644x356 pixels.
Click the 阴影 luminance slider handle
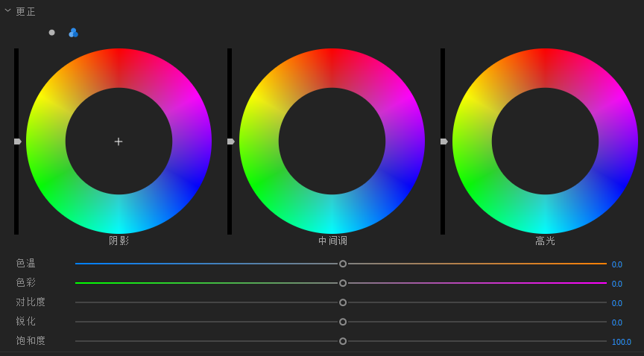[x=18, y=142]
